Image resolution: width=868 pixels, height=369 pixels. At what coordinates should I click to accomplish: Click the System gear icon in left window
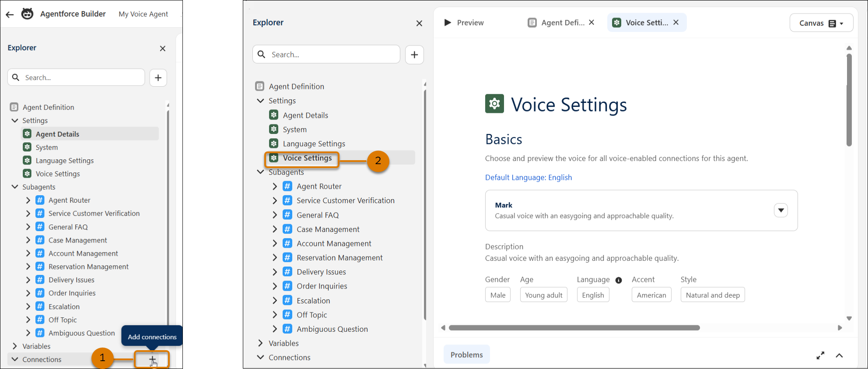[27, 147]
